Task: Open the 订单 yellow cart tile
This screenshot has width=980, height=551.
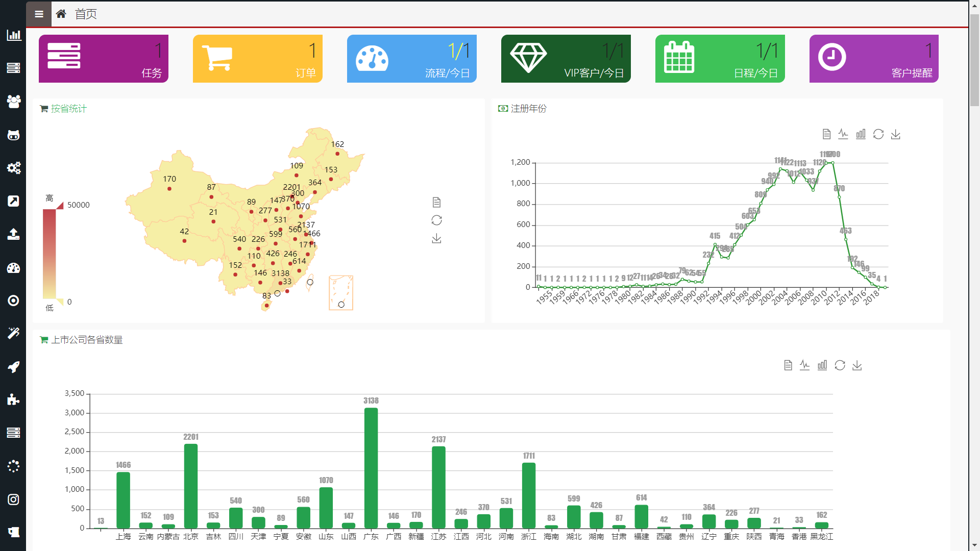Action: coord(257,59)
